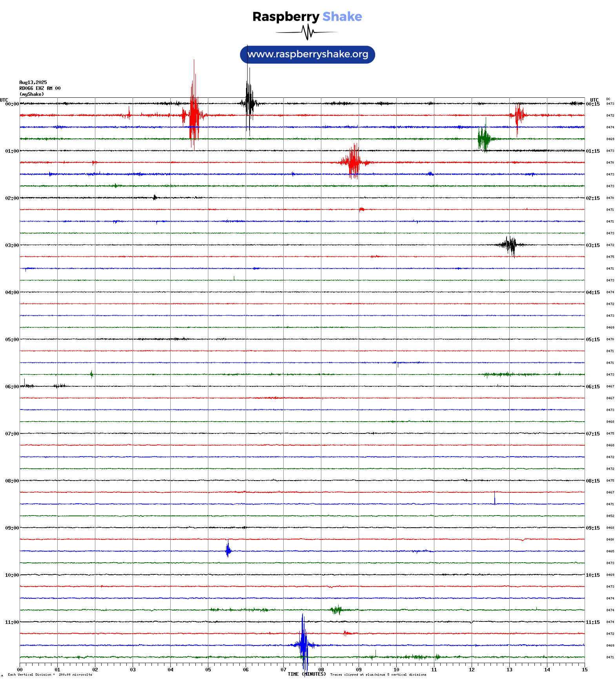Click the vertical division microvolts scale note
The height and width of the screenshot is (680, 616).
click(50, 675)
